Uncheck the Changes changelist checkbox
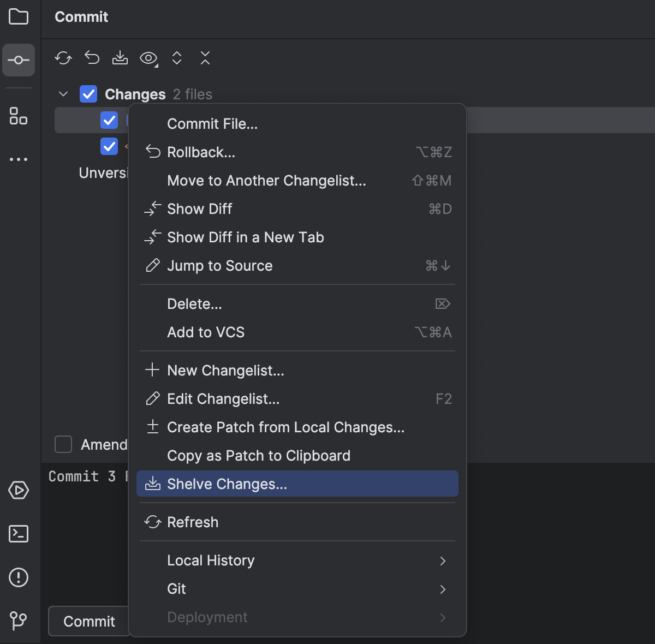 (88, 93)
